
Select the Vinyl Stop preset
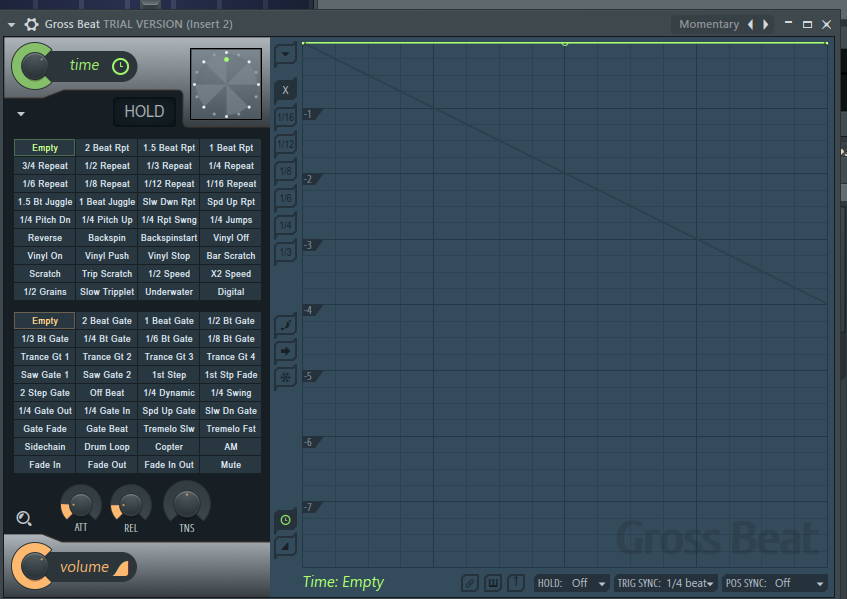coord(169,256)
